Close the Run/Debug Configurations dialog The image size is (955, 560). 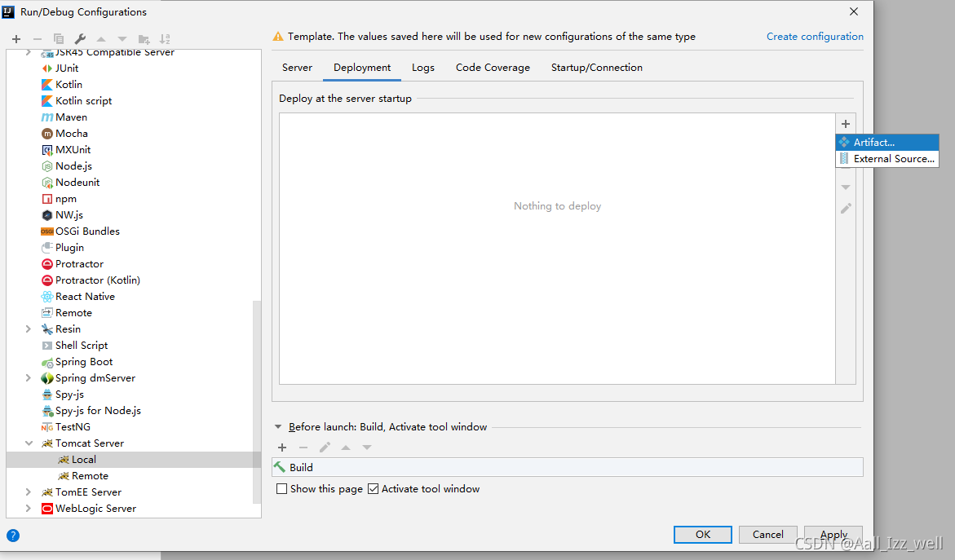pyautogui.click(x=854, y=11)
